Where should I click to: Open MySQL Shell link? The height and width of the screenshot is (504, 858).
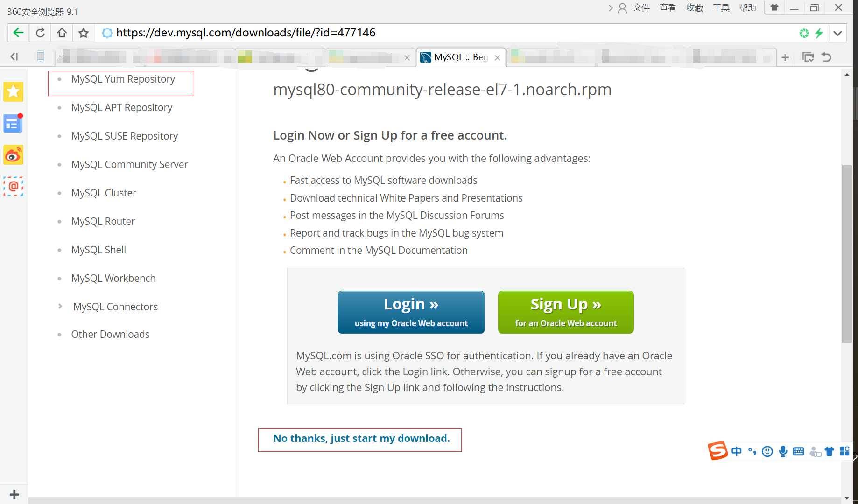point(98,250)
